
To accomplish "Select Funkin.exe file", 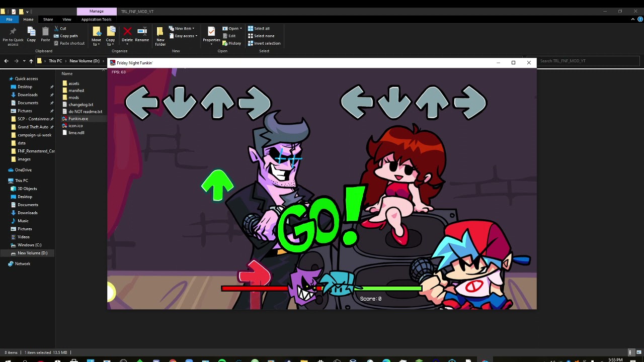I will 78,119.
